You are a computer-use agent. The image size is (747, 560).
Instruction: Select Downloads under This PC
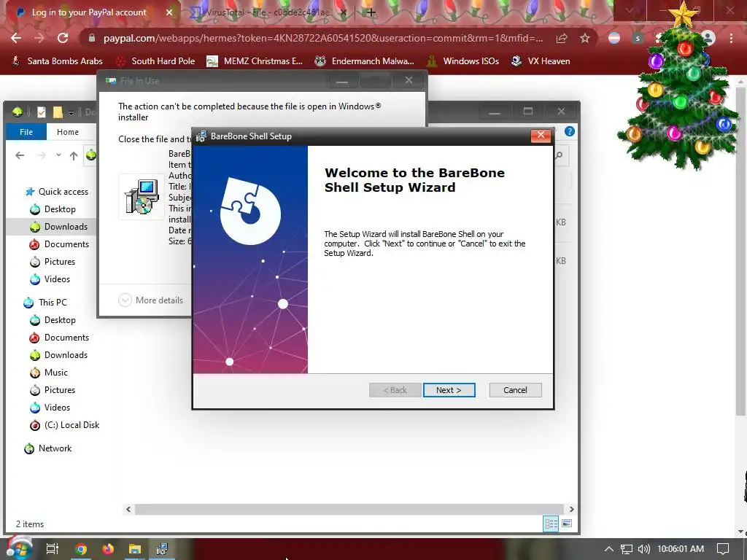59,355
